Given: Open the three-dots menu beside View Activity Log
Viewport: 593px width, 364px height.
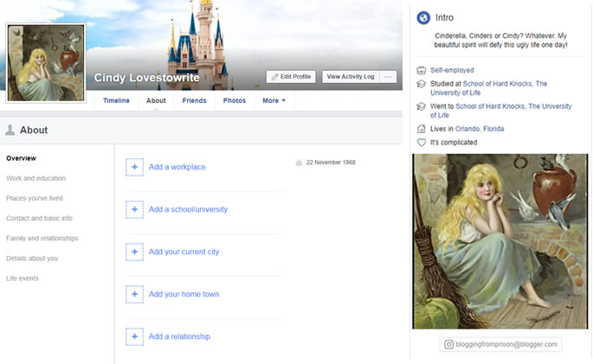Looking at the screenshot, I should (389, 77).
